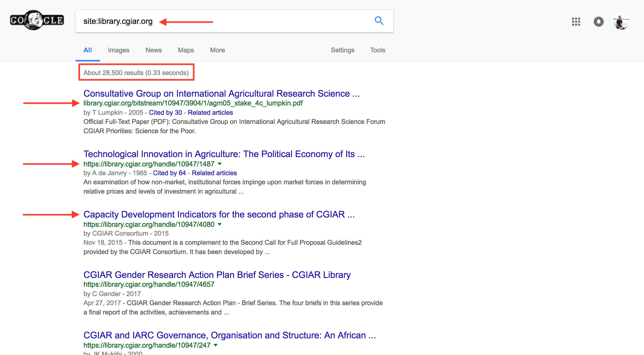Open the Capacity Development Indicators result

219,214
